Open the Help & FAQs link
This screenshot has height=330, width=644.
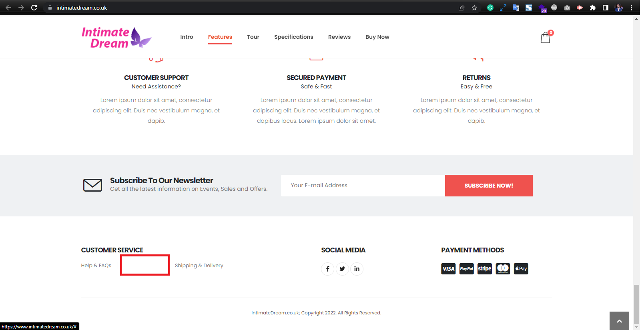96,266
